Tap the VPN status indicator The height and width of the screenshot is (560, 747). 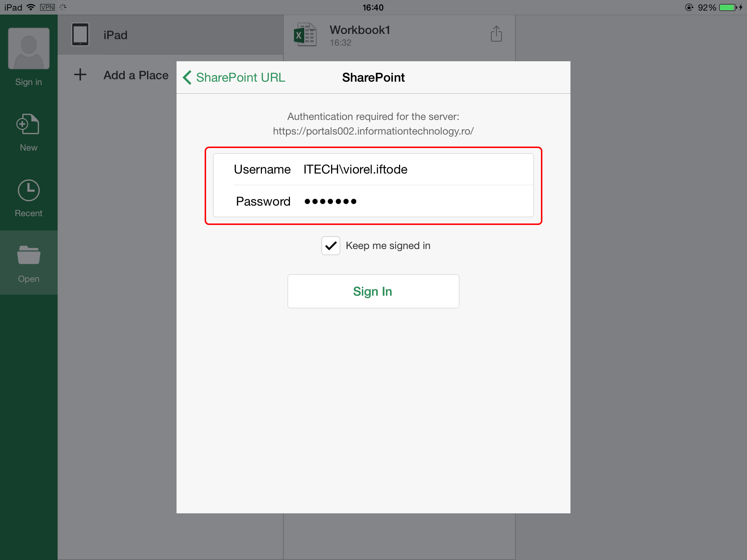47,7
